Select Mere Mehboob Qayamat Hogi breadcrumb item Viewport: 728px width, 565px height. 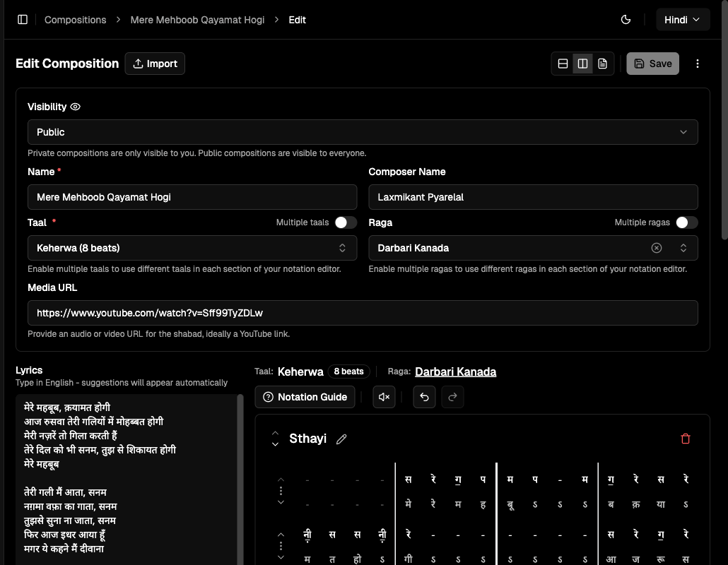pyautogui.click(x=197, y=19)
